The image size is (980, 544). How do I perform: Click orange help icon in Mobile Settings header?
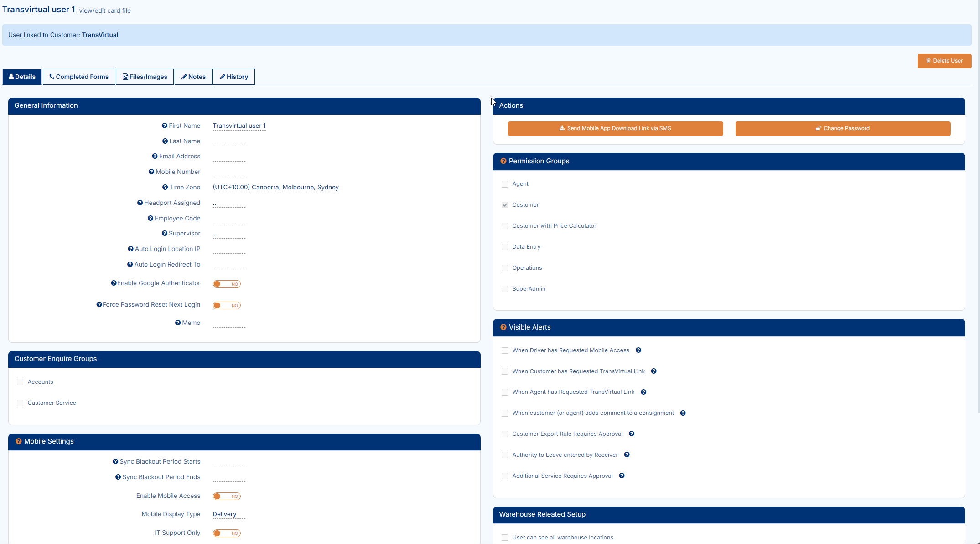19,441
